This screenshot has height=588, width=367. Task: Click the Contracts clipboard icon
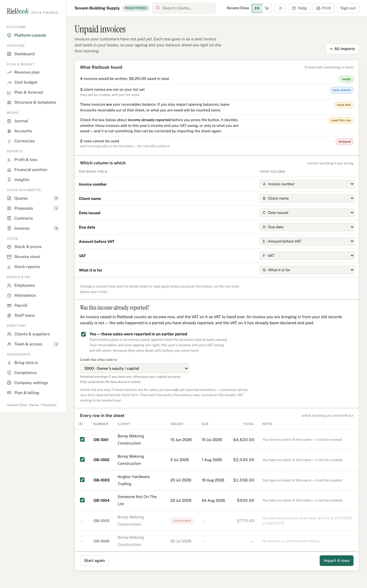(x=9, y=218)
